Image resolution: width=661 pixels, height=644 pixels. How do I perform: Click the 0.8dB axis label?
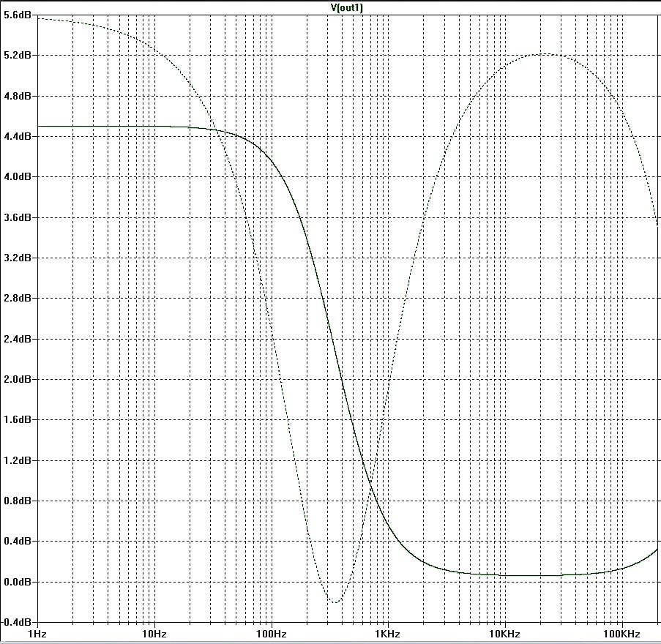18,501
